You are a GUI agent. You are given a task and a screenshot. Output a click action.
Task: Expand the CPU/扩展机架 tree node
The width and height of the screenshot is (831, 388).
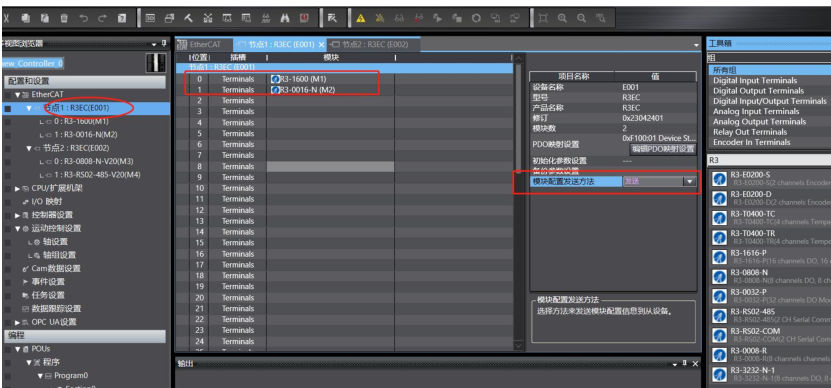click(17, 188)
